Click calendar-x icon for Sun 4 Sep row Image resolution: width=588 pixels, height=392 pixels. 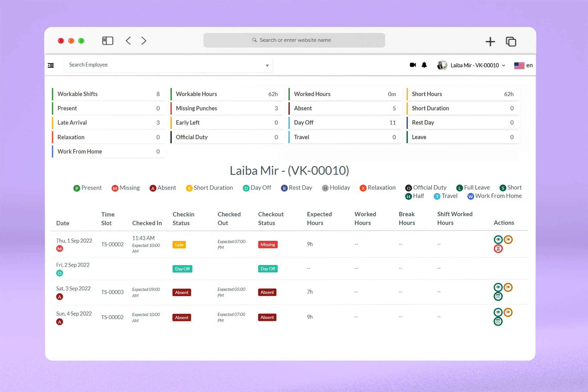pyautogui.click(x=498, y=321)
